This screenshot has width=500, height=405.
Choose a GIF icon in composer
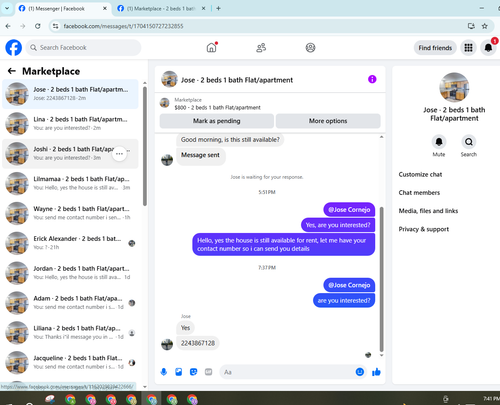[208, 372]
